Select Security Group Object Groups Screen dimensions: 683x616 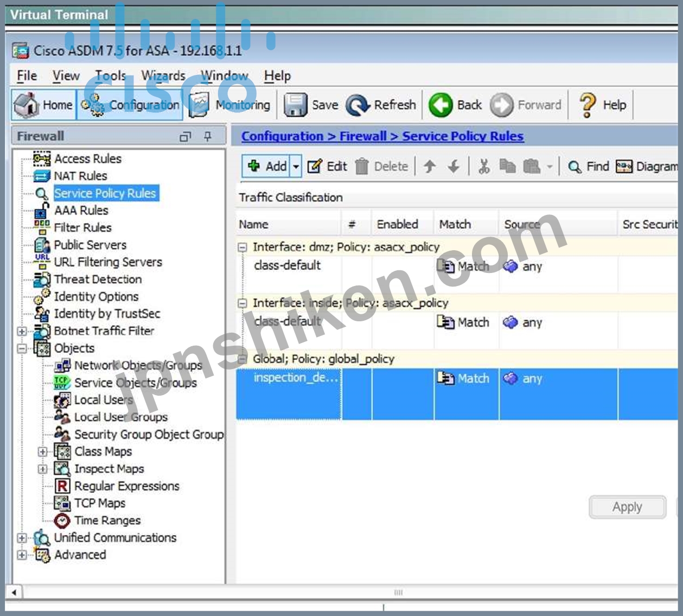point(149,435)
